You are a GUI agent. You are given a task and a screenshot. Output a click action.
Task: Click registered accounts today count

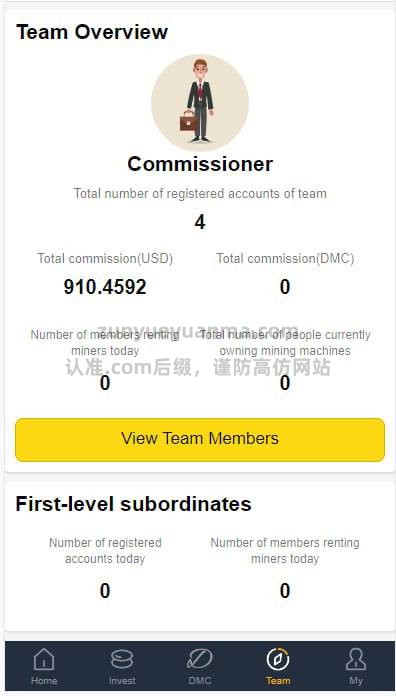(105, 591)
